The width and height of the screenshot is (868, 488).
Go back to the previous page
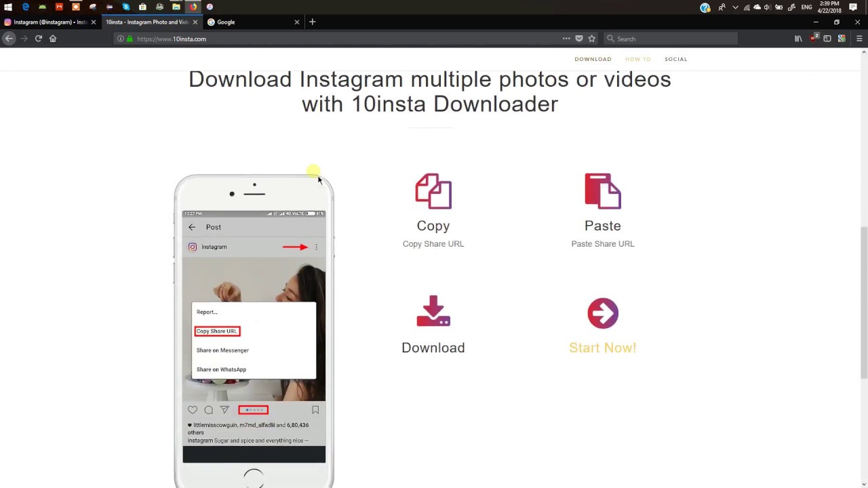point(9,39)
